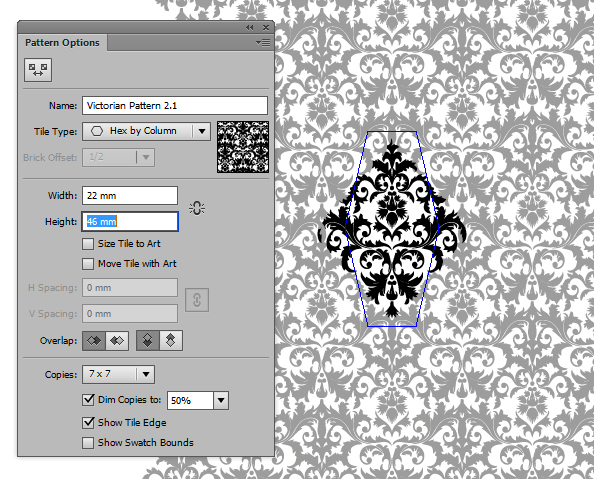Click the link H and V spacing icon
This screenshot has height=479, width=594.
(197, 300)
